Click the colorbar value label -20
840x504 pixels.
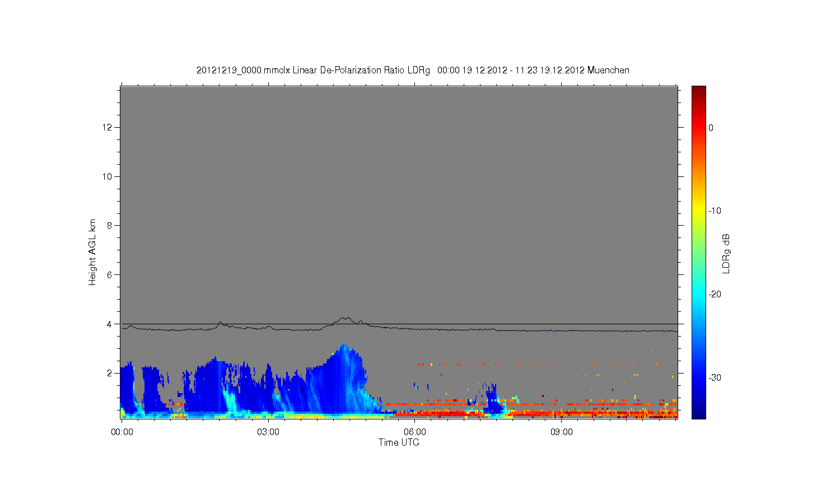tap(715, 295)
